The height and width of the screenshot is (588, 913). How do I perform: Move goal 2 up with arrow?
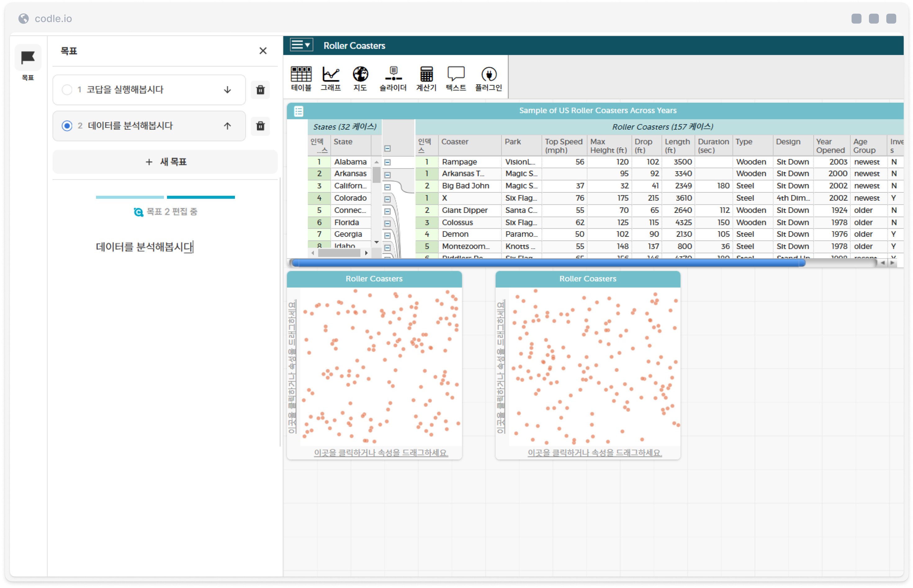click(x=227, y=126)
